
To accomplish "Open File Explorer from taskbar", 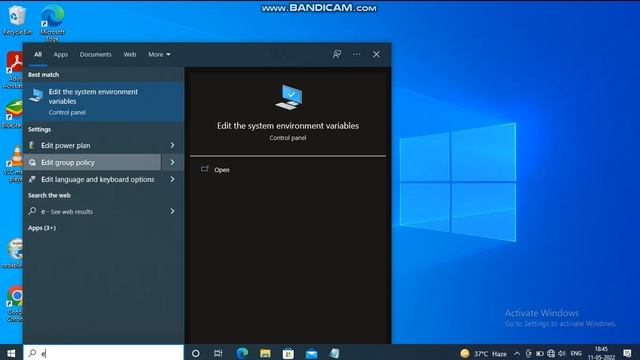I will point(265,353).
